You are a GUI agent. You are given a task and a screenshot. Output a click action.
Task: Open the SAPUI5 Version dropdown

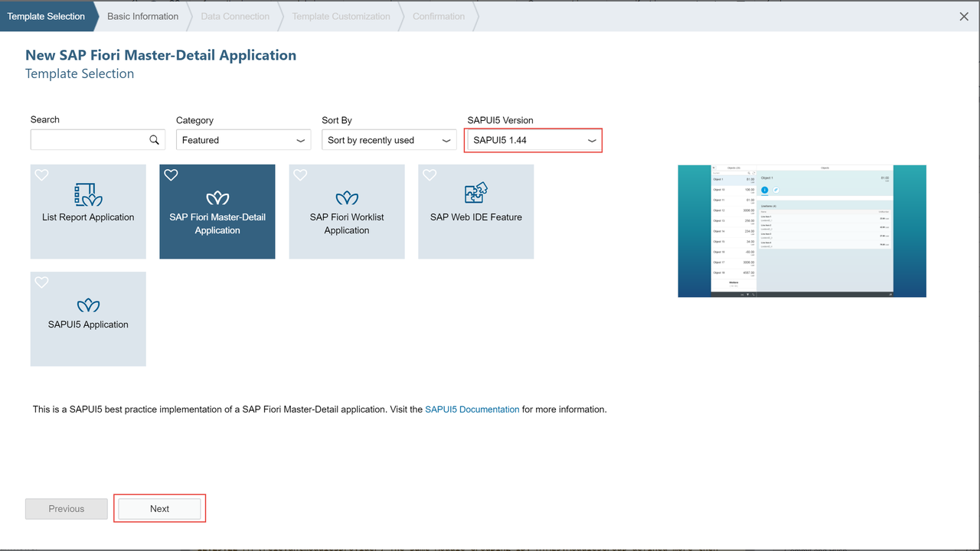pos(534,140)
